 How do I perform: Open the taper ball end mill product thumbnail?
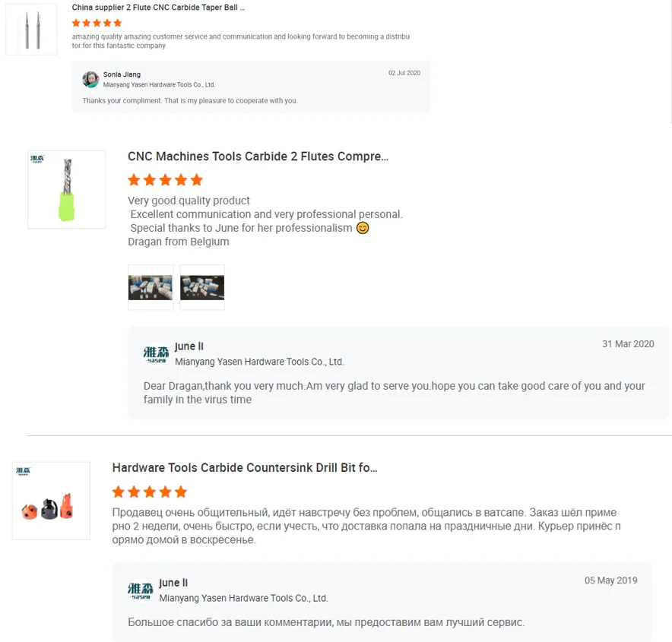coord(31,29)
